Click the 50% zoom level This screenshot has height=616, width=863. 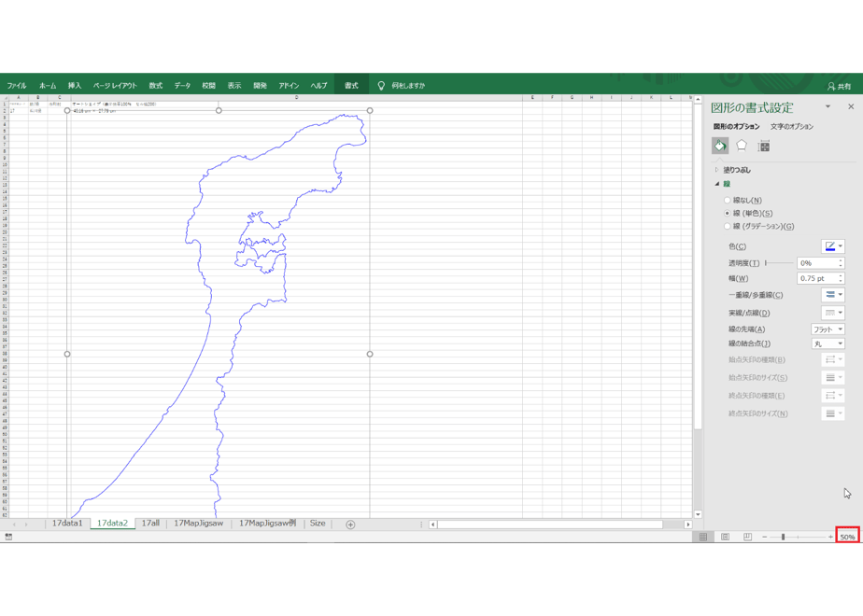[848, 537]
